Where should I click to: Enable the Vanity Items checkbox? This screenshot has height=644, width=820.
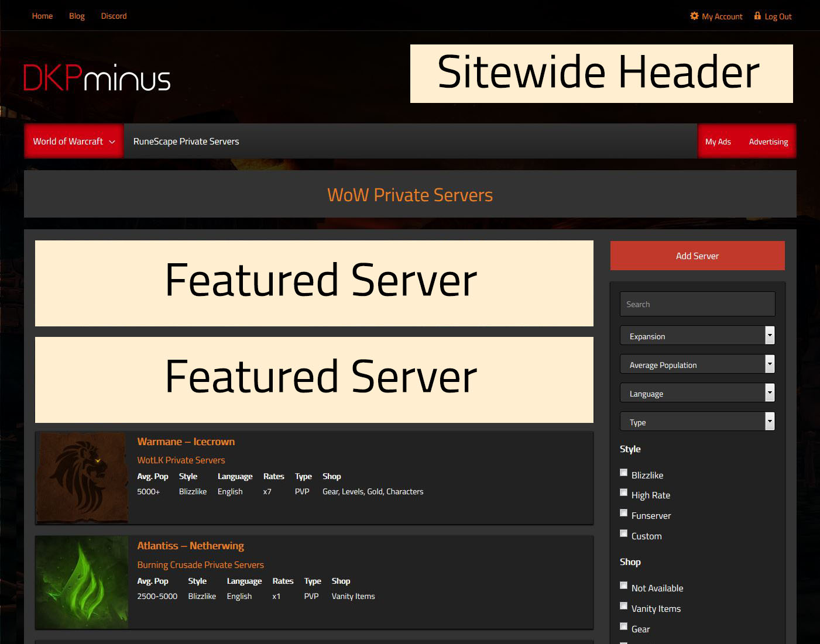pyautogui.click(x=623, y=606)
